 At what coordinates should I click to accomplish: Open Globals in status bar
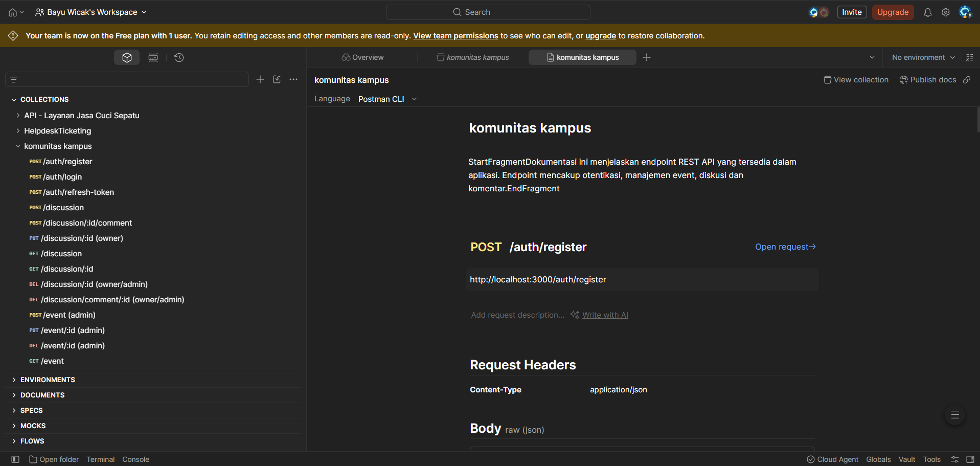(x=878, y=459)
